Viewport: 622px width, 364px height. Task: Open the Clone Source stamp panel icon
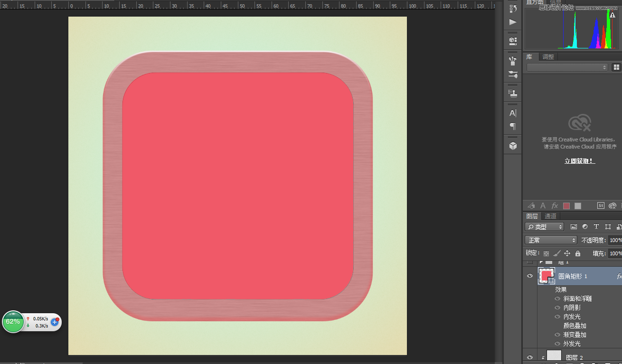coord(513,93)
